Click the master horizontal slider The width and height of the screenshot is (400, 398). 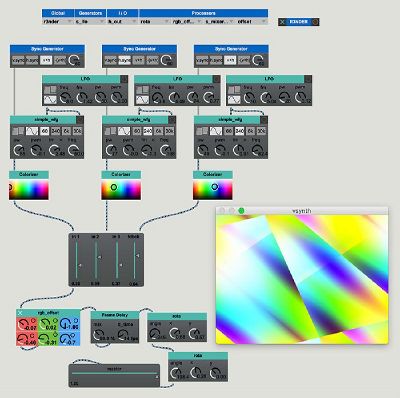point(114,374)
